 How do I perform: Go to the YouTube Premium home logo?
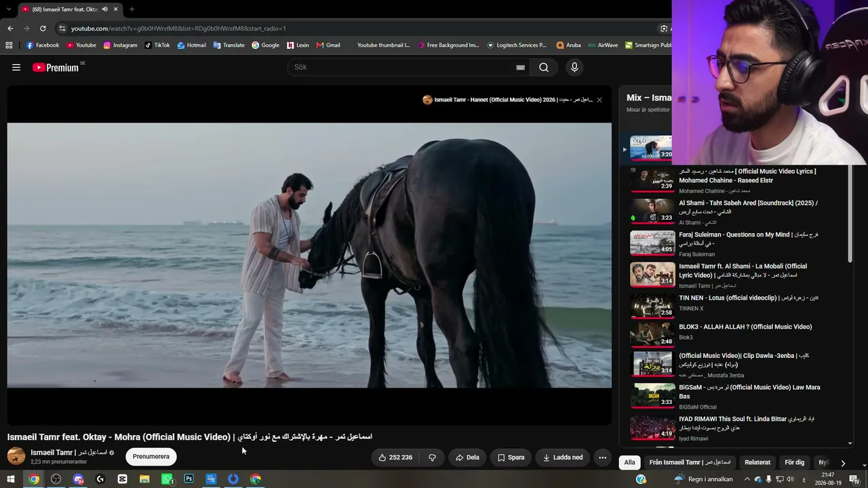click(x=56, y=67)
